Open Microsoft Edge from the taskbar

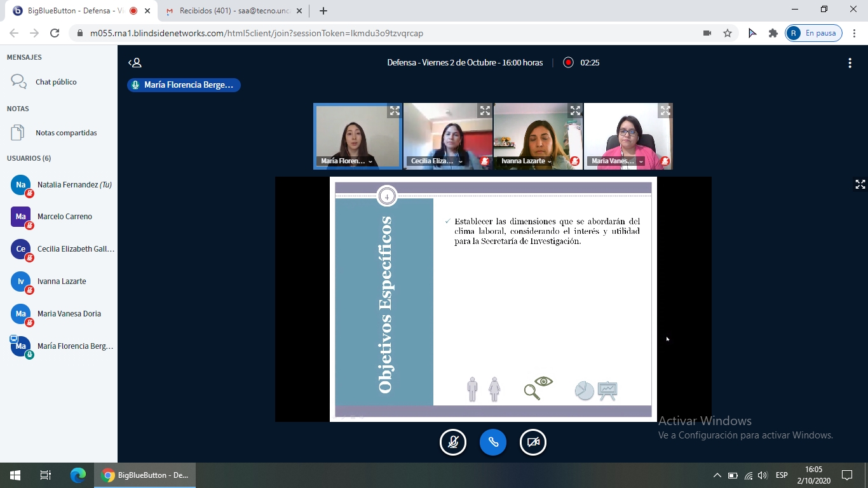coord(78,475)
